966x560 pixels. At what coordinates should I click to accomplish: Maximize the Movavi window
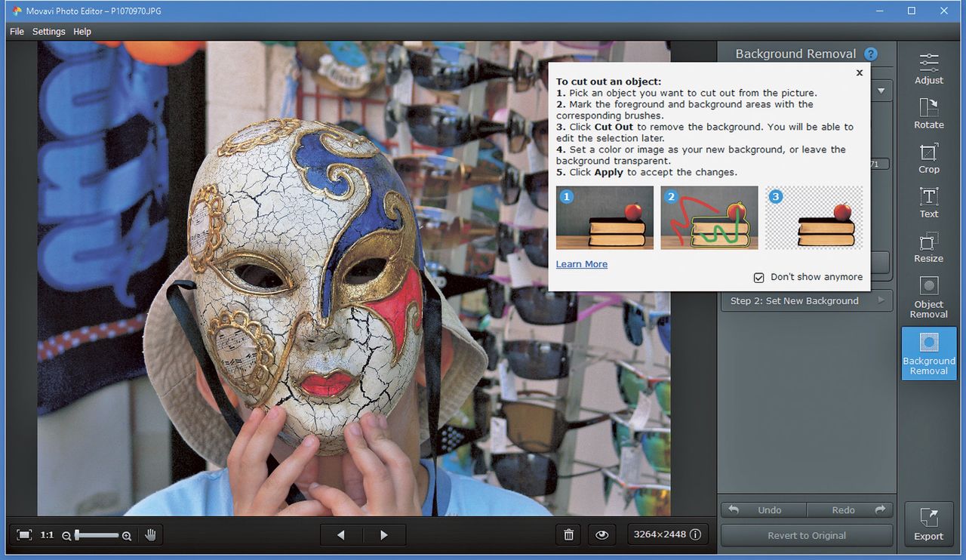click(x=911, y=11)
